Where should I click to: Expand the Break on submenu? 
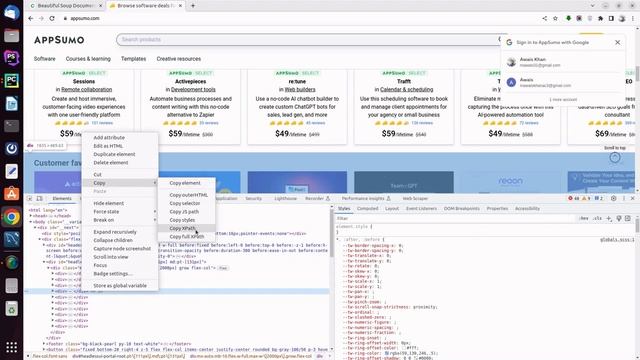[x=155, y=220]
